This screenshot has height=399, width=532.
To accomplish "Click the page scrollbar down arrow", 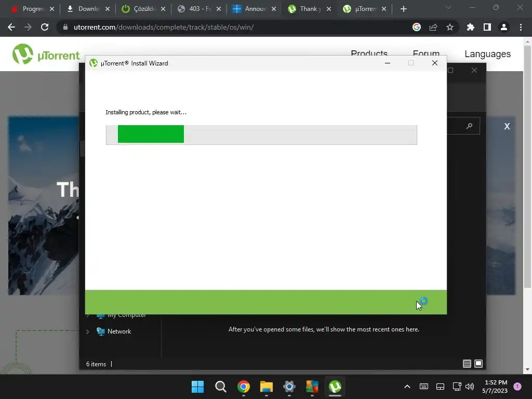I will 527,369.
